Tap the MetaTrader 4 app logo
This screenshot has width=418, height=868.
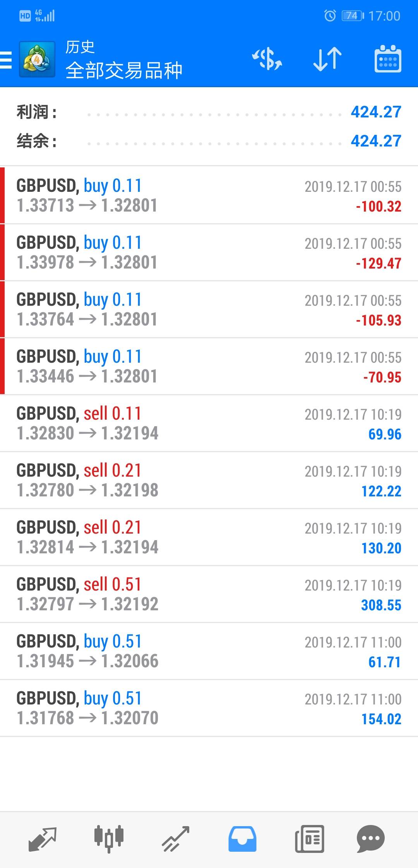37,60
